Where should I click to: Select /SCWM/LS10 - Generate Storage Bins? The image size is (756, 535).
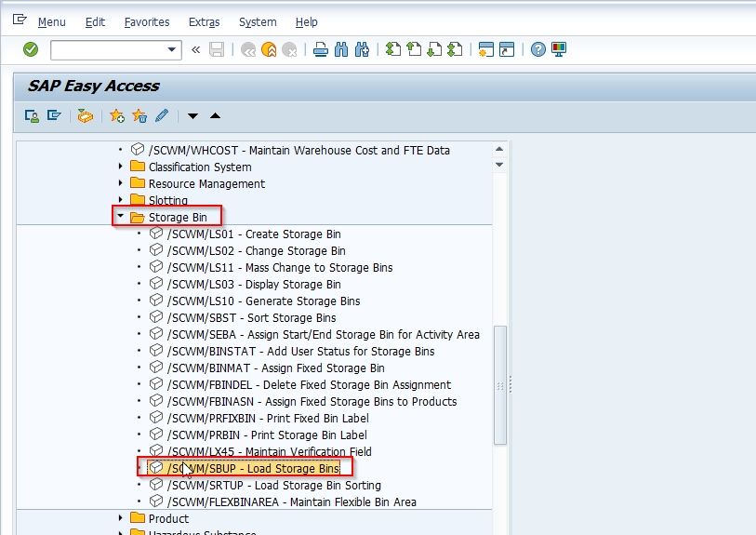pyautogui.click(x=264, y=301)
